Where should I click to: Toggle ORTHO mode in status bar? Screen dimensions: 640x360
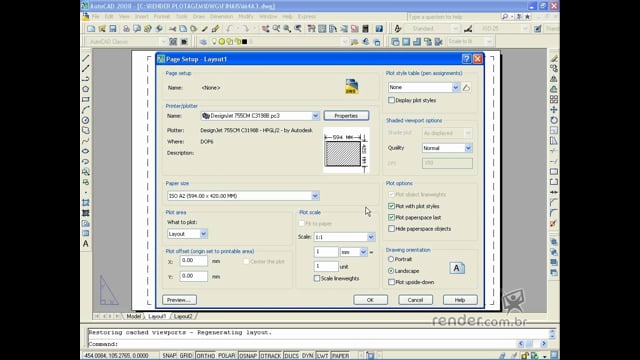click(205, 356)
